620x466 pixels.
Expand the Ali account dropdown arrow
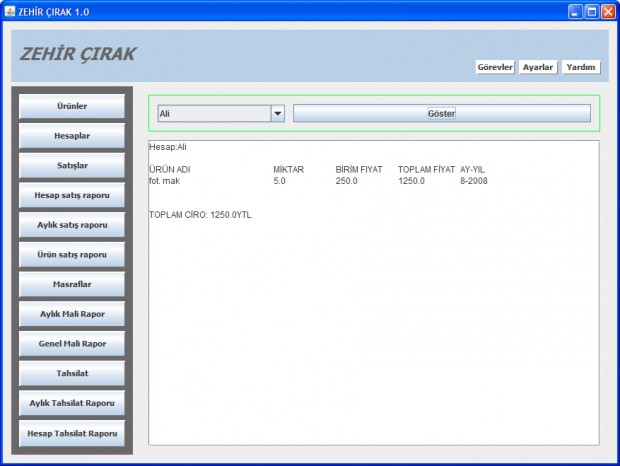click(278, 113)
